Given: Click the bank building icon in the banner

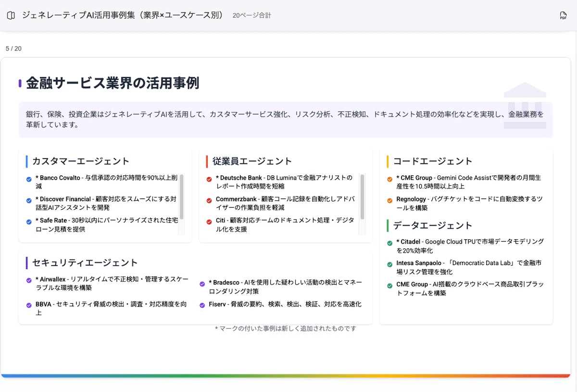Looking at the screenshot, I should pos(525,106).
